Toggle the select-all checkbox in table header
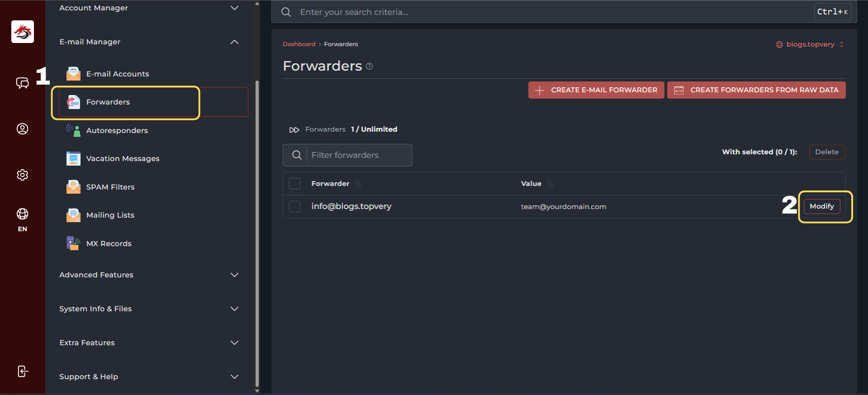 [x=295, y=184]
